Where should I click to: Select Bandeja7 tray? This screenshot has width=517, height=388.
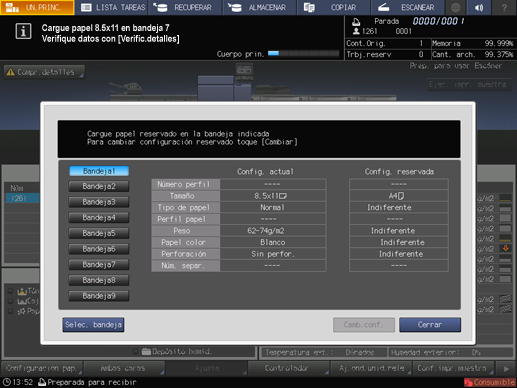(x=99, y=265)
